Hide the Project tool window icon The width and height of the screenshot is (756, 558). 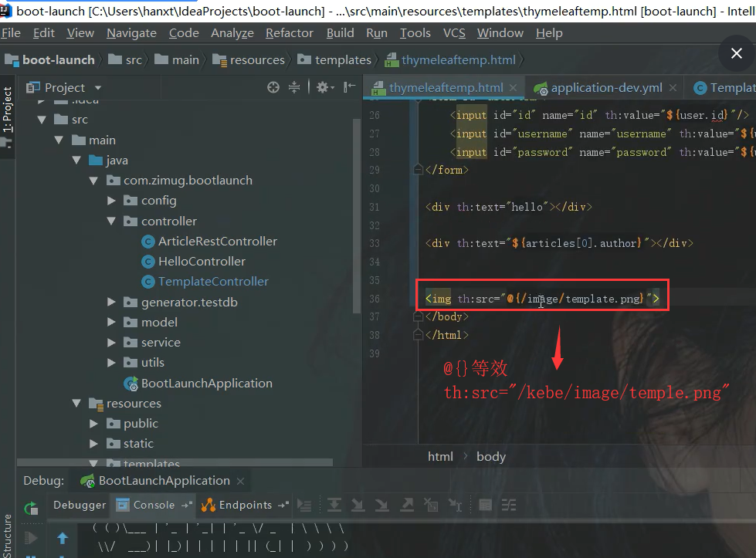pos(350,87)
